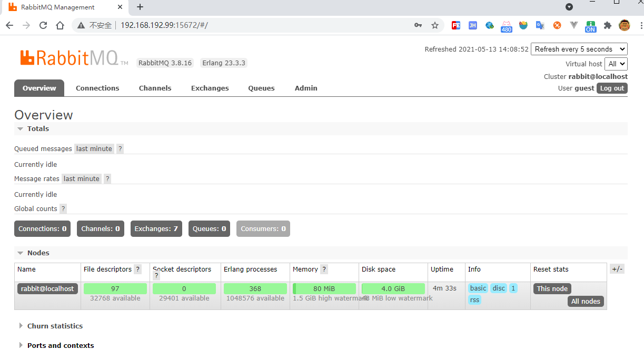Open the cat extension with 480 badge
The width and height of the screenshot is (644, 350).
[x=507, y=26]
